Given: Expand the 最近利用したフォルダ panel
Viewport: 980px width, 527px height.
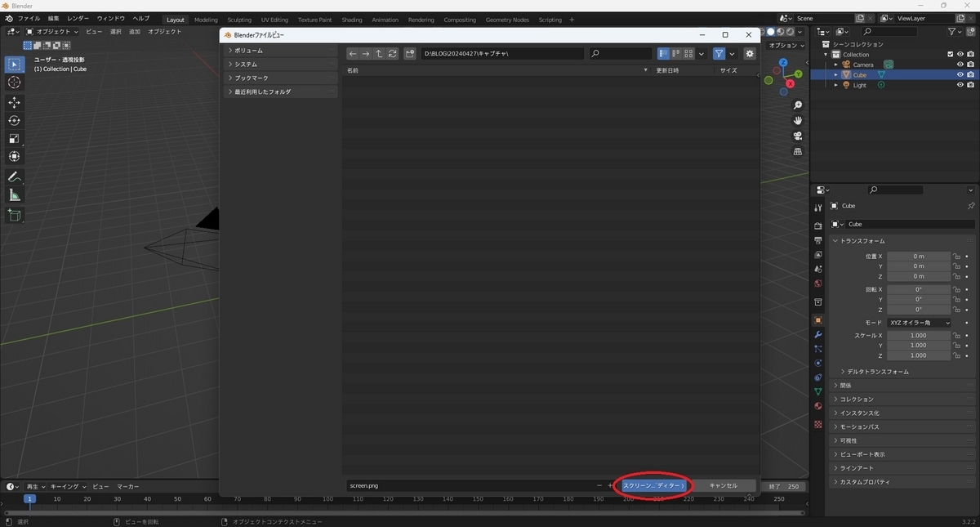Looking at the screenshot, I should tap(280, 92).
